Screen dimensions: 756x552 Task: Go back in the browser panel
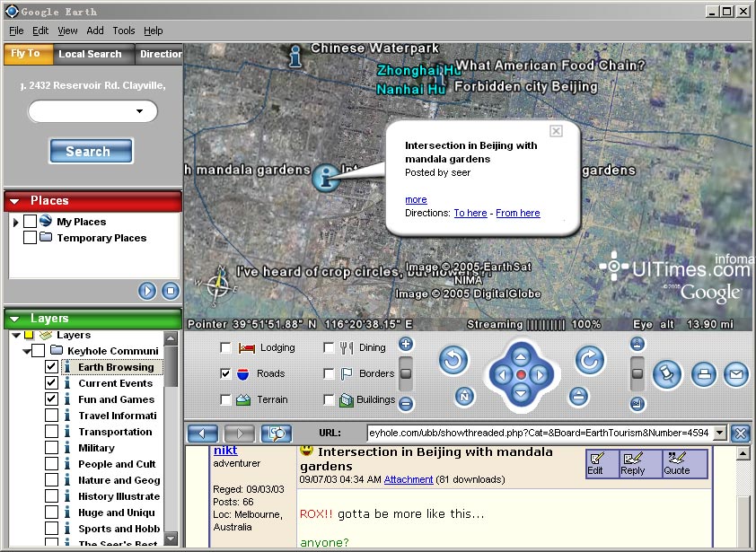pos(203,434)
